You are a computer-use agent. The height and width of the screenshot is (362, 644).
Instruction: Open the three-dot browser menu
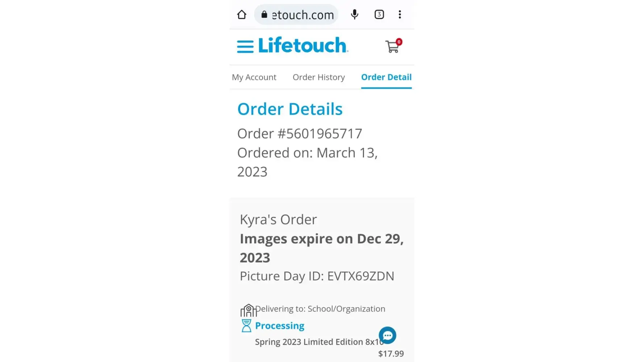point(400,14)
